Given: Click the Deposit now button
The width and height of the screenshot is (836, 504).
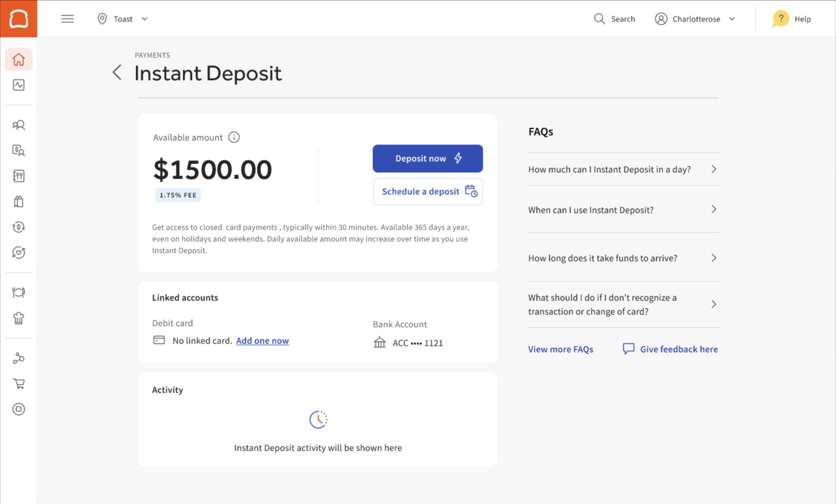Looking at the screenshot, I should 427,158.
